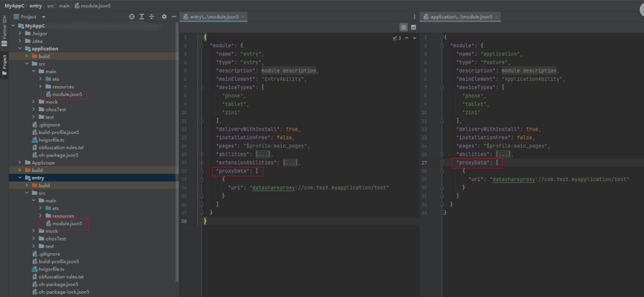Screen dimensions: 644x297
Task: Expand the .hvigor folder
Action: tap(20, 33)
